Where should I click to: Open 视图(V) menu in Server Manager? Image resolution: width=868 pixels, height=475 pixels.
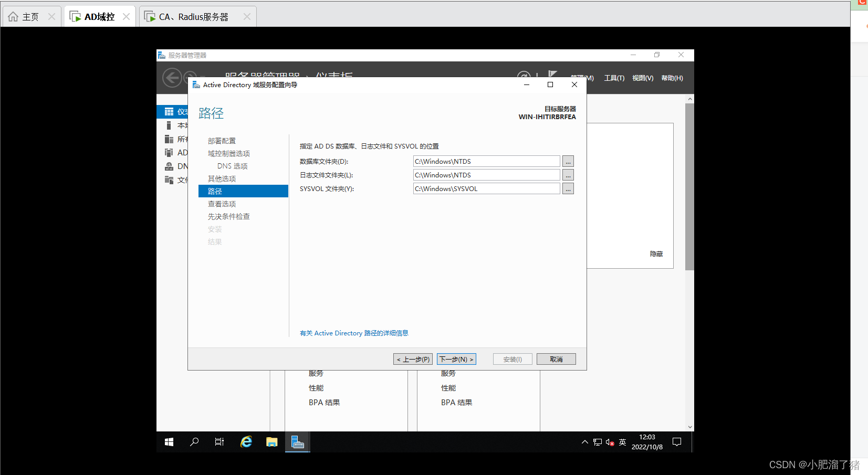click(x=643, y=78)
